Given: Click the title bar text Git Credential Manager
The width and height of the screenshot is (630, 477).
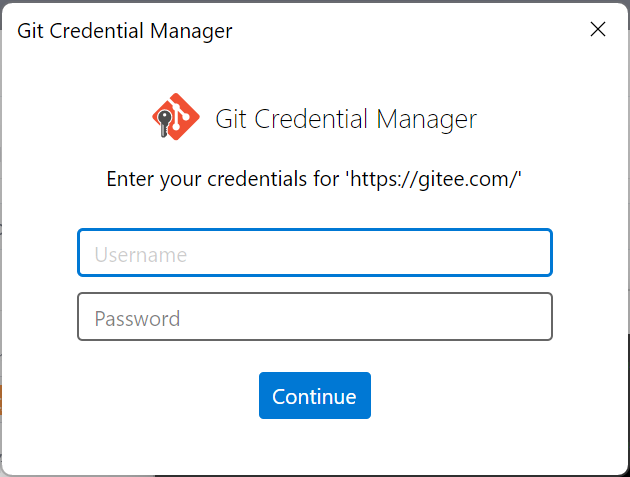Looking at the screenshot, I should (x=124, y=31).
